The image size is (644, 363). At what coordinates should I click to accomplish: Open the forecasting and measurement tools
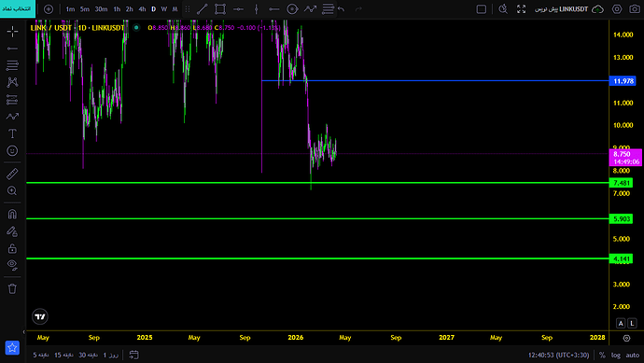(x=12, y=99)
